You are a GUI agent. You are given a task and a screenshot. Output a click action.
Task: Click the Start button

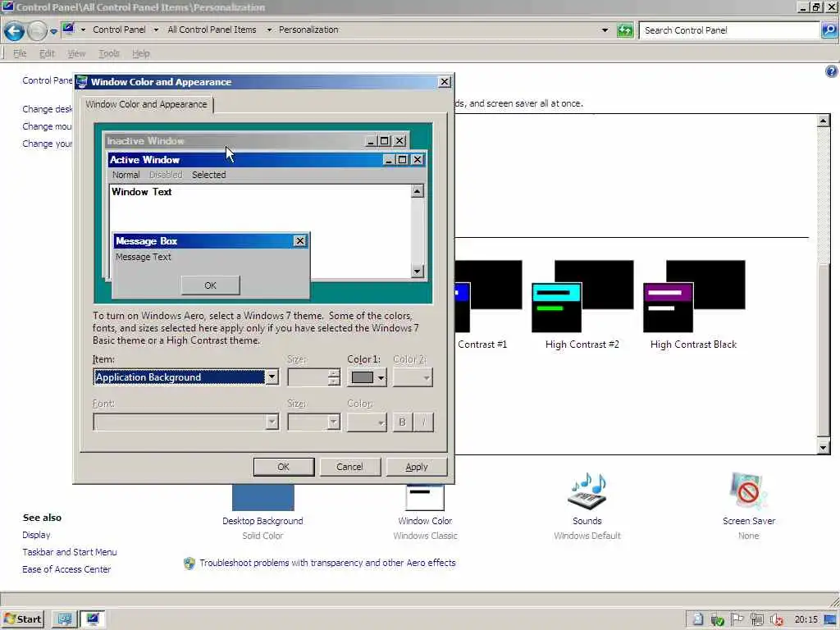(22, 619)
